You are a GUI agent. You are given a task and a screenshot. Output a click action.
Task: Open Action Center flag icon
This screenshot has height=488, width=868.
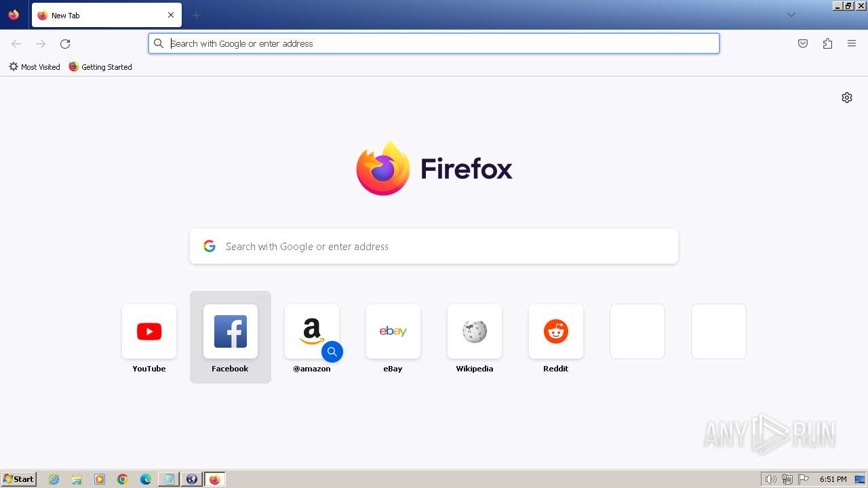(804, 479)
